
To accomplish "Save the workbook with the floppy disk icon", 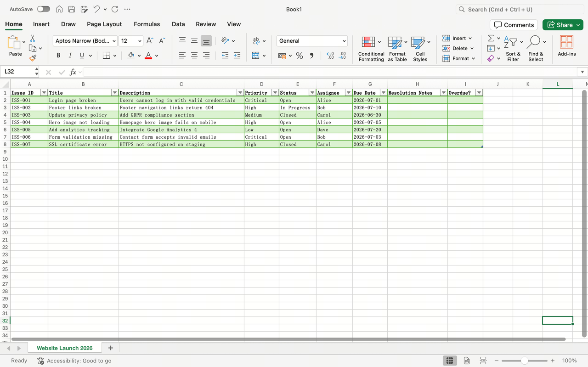I will coord(72,9).
